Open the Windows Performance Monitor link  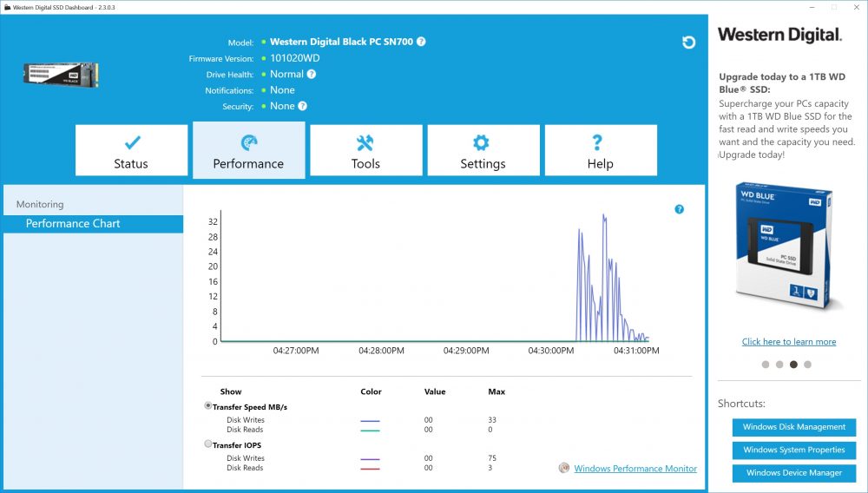(635, 469)
